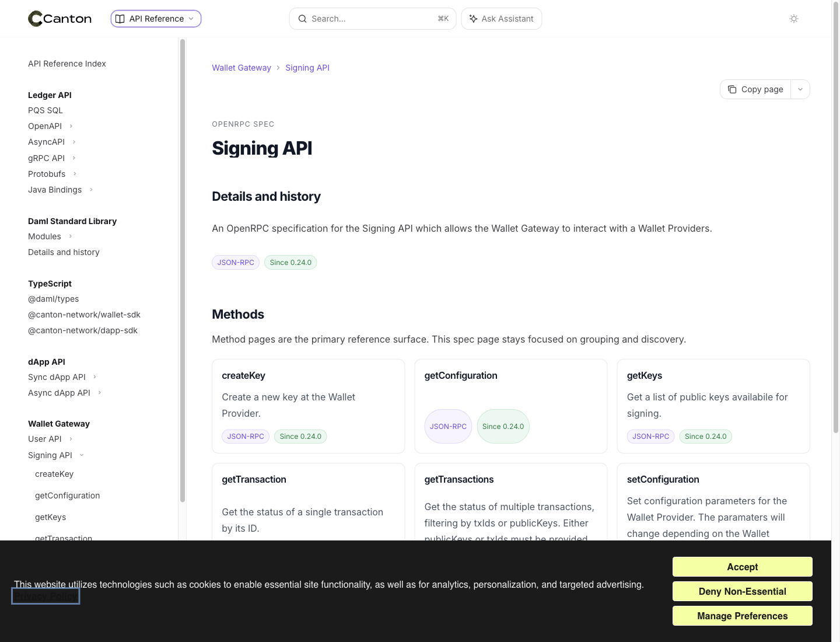This screenshot has height=642, width=840.
Task: Open the getTransactions method card
Action: (x=510, y=502)
